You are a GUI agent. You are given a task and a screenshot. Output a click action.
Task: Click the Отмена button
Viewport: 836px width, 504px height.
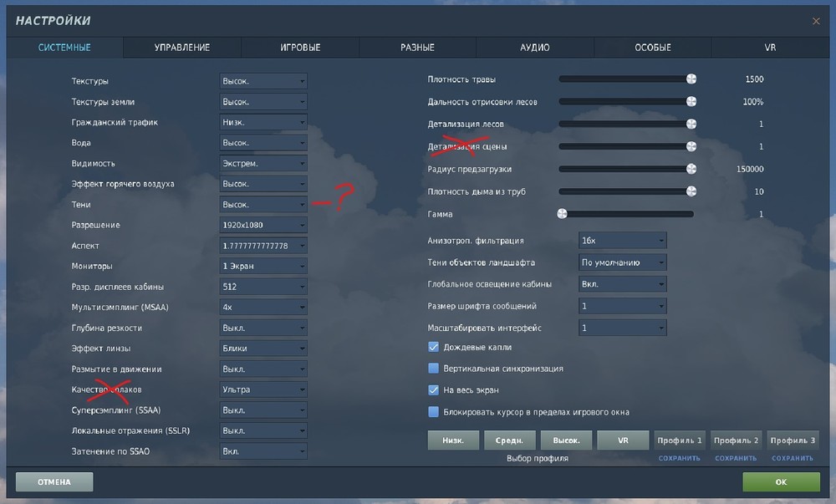[54, 481]
